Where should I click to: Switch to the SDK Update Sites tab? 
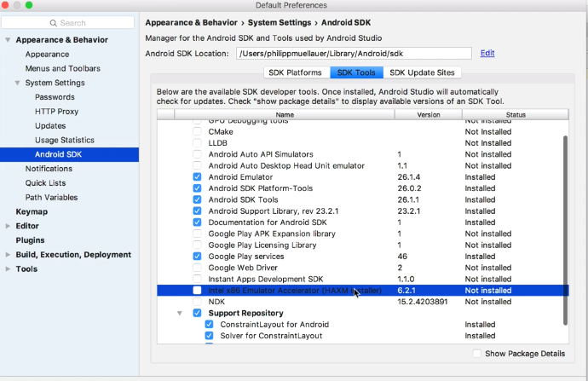422,72
